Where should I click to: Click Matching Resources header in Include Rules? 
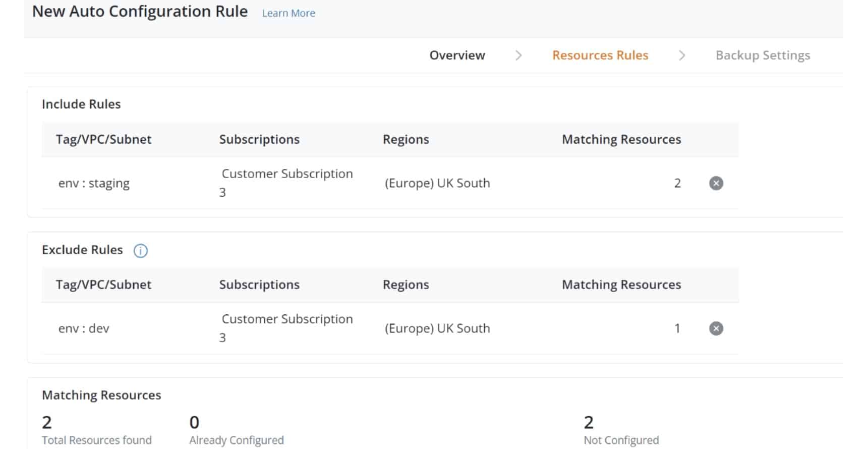coord(621,140)
